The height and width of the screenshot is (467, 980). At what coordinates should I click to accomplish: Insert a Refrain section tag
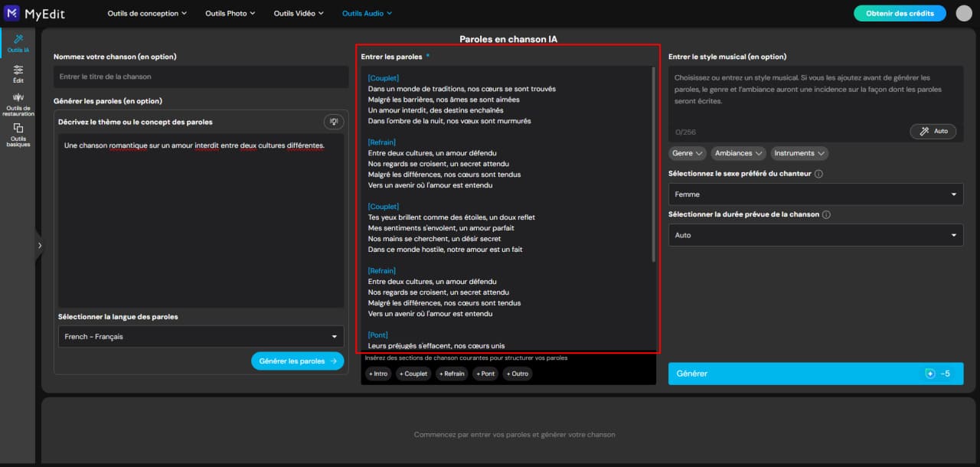452,374
